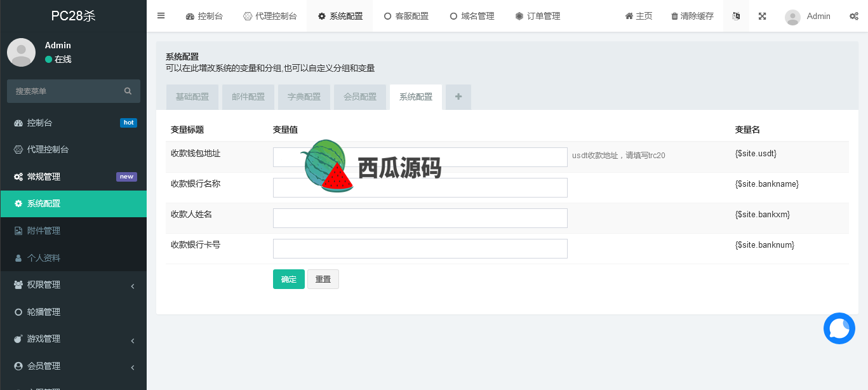This screenshot has width=868, height=390.
Task: Click the 收款银行名称 input field
Action: pyautogui.click(x=420, y=188)
